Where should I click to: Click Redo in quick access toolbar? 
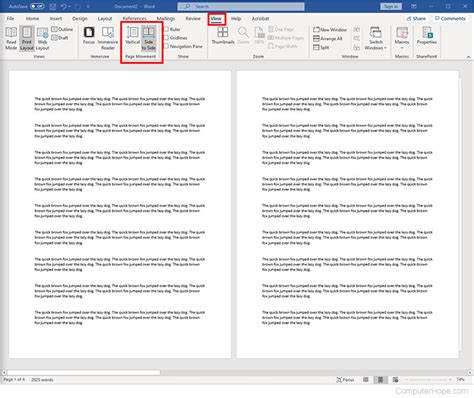click(x=79, y=6)
